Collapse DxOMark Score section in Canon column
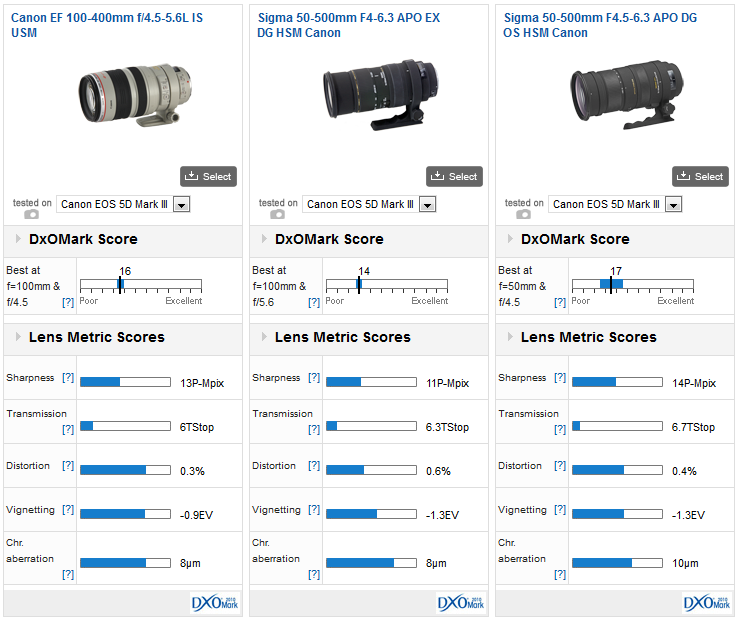 pyautogui.click(x=18, y=239)
